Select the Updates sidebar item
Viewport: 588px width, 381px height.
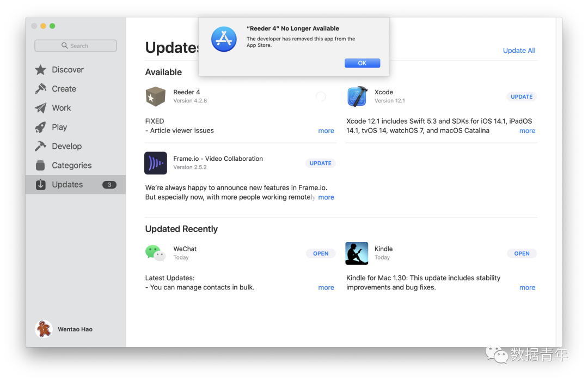[75, 184]
